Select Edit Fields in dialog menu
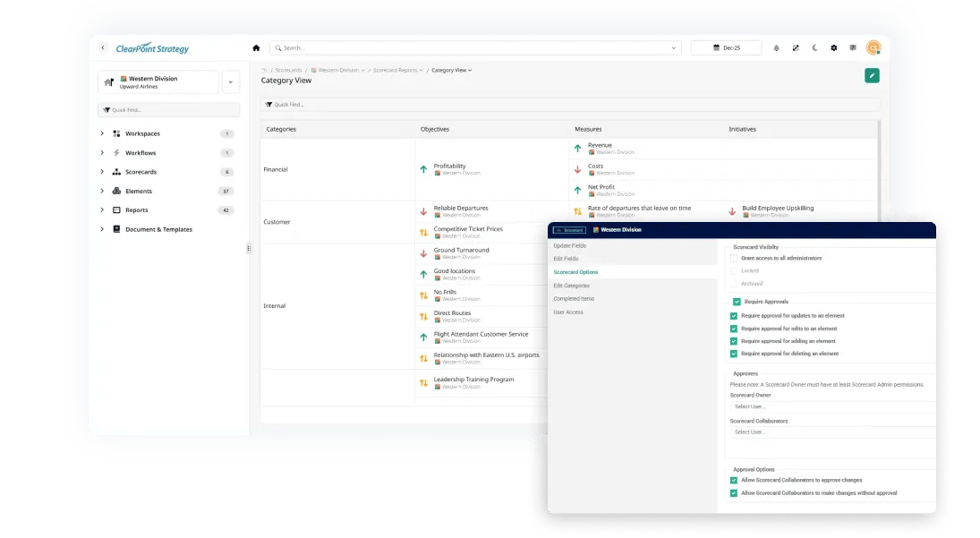Image resolution: width=980 pixels, height=538 pixels. tap(566, 259)
